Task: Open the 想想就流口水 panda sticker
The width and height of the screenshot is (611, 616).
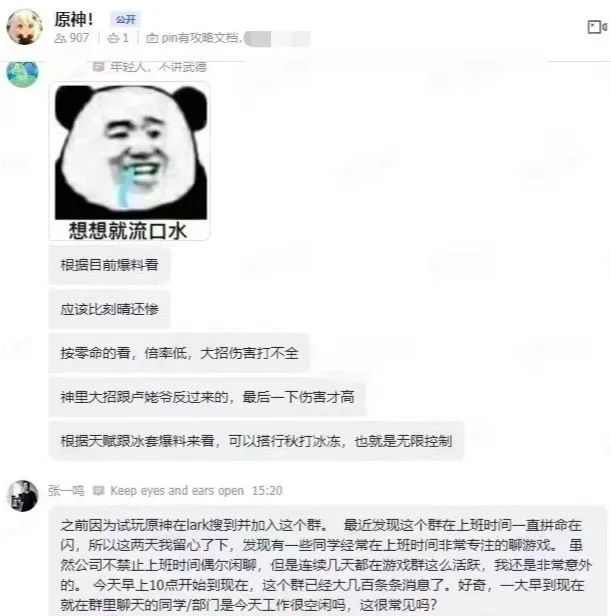Action: [x=129, y=161]
